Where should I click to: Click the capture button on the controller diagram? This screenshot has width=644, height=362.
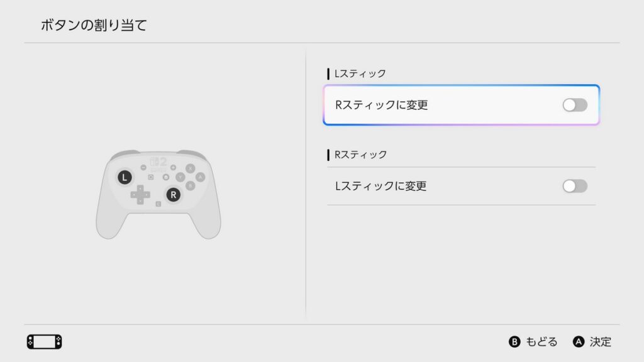click(x=151, y=177)
